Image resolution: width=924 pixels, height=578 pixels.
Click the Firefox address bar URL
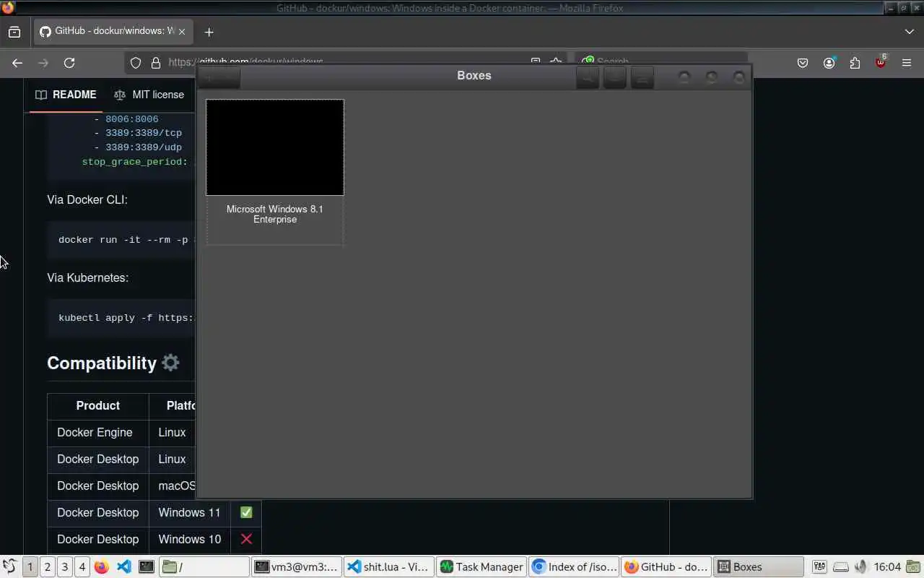[x=245, y=62]
